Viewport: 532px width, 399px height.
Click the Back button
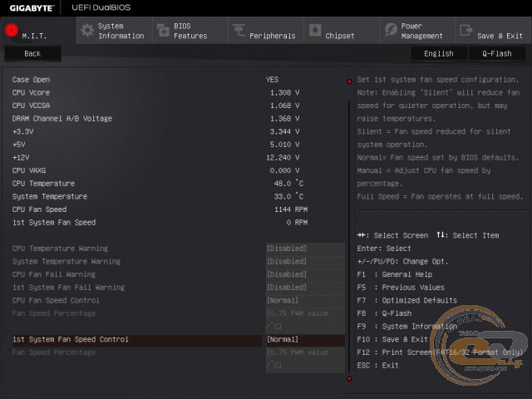coord(32,53)
